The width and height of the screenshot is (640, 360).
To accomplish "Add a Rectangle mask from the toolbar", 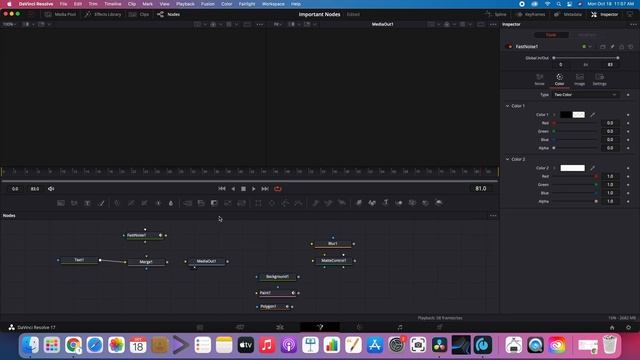I will click(x=258, y=203).
